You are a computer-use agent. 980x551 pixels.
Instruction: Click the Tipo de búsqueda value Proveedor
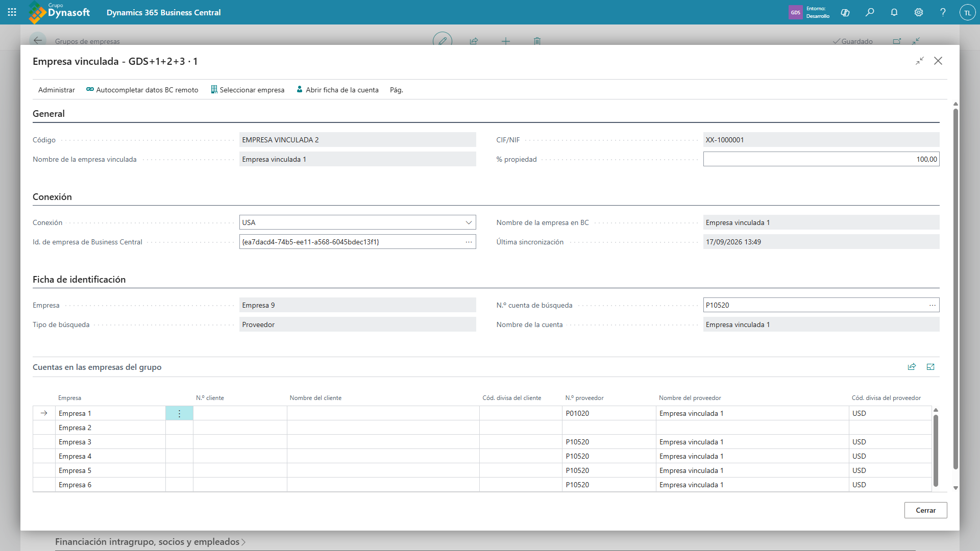coord(357,324)
